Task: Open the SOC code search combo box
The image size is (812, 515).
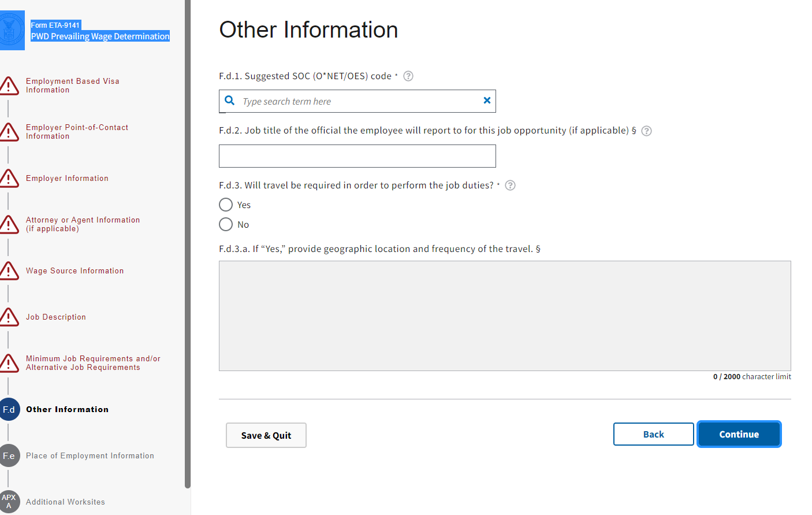Action: (x=358, y=101)
